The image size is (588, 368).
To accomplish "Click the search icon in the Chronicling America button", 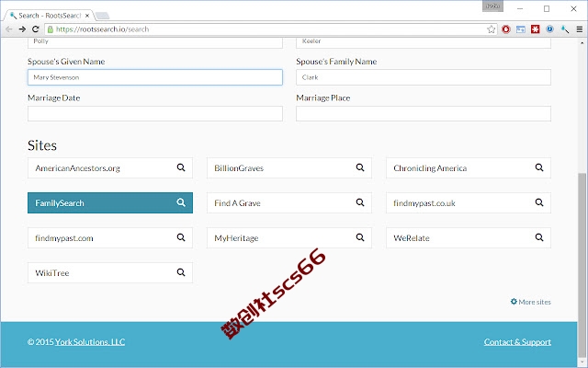I will [x=539, y=167].
